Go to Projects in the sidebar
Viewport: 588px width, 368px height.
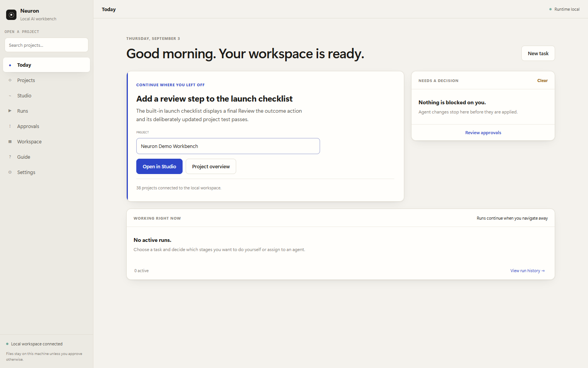point(46,80)
